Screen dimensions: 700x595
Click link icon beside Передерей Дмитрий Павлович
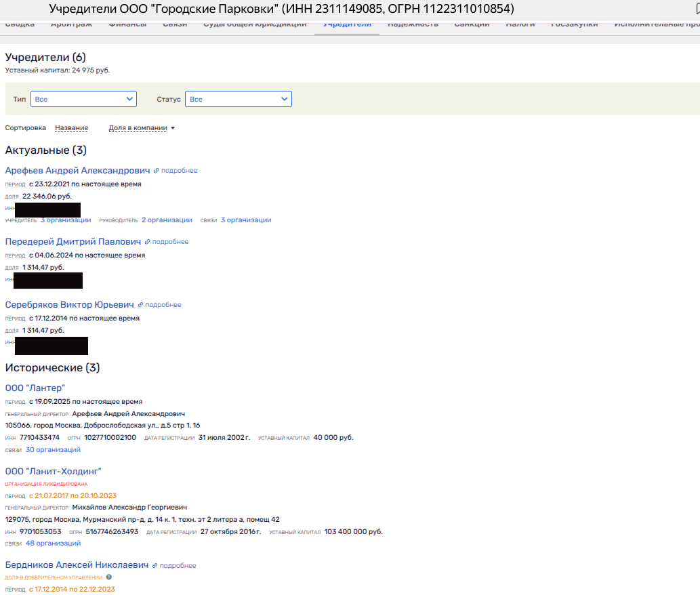(x=148, y=242)
